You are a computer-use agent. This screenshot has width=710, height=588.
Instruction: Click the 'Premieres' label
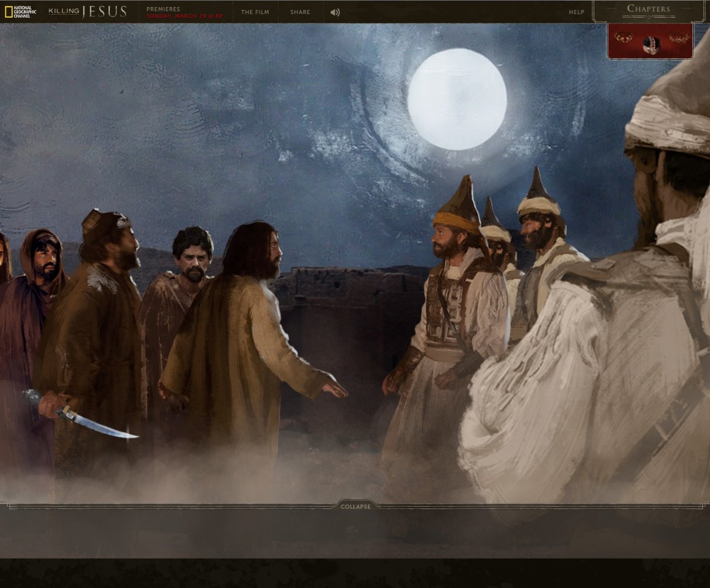[163, 9]
